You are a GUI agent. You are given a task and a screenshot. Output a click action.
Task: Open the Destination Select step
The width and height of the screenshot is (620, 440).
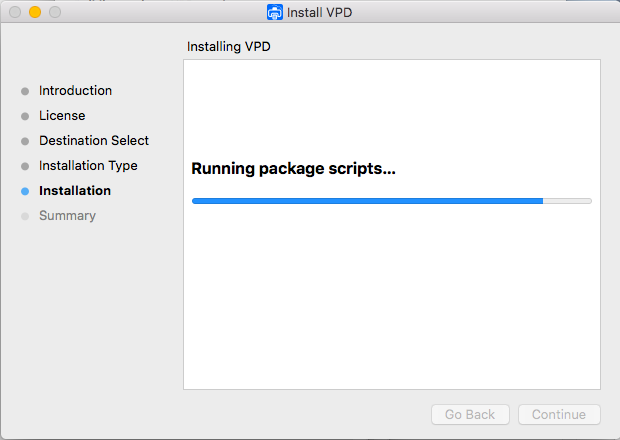(94, 140)
